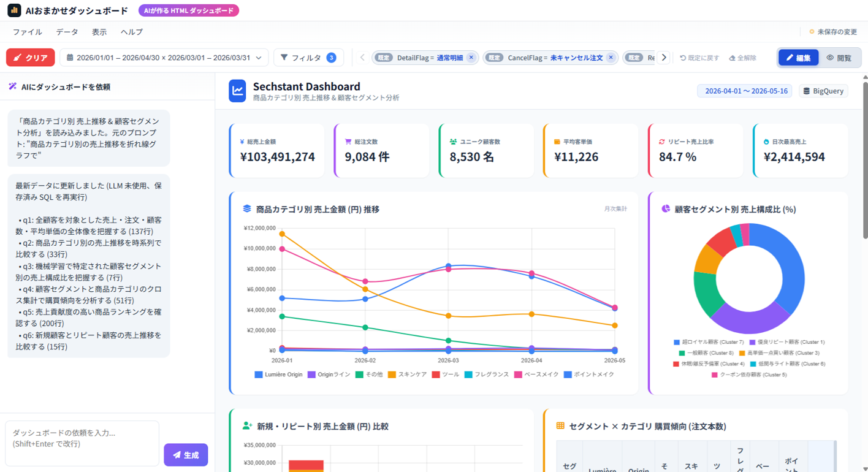
Task: Remove the DetailFlag filter chip
Action: 471,58
